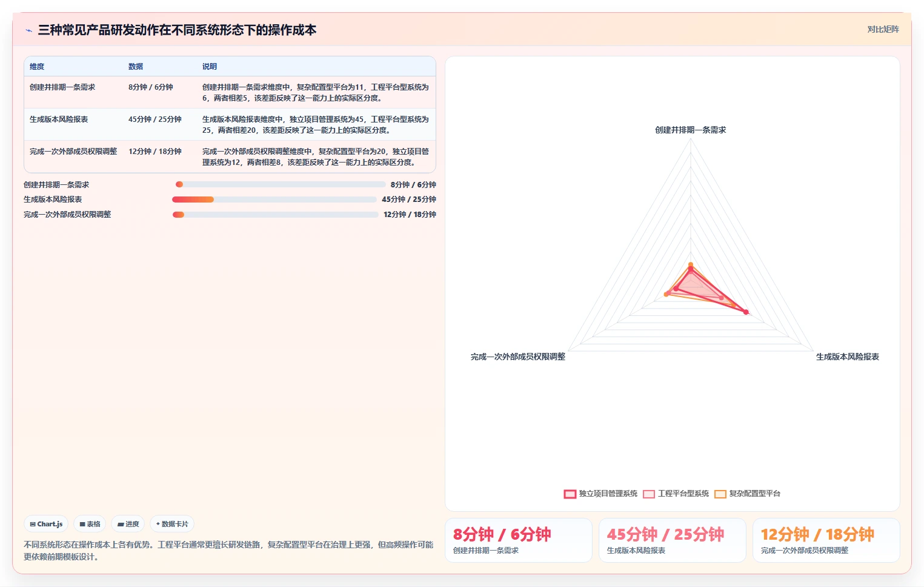The image size is (924, 587).
Task: Click radar axis label 完成一次外部成员权限调整
Action: [518, 357]
